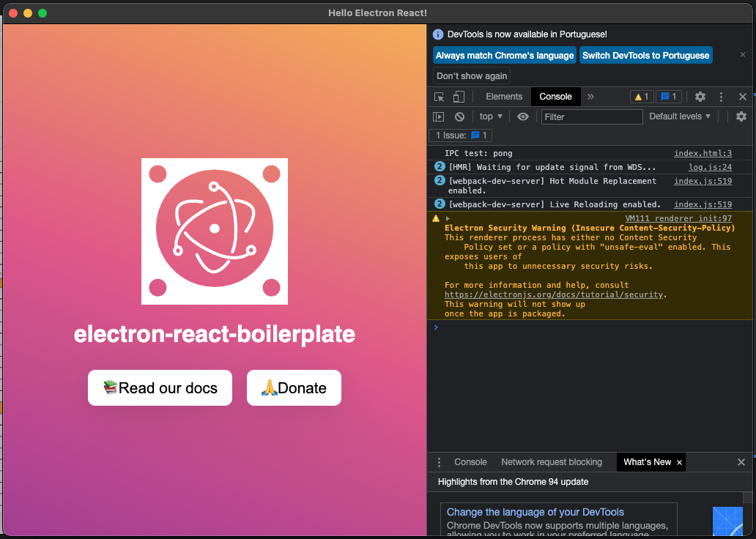This screenshot has height=539, width=756.
Task: Open index.js:519 link for Live Reloading
Action: pyautogui.click(x=703, y=204)
